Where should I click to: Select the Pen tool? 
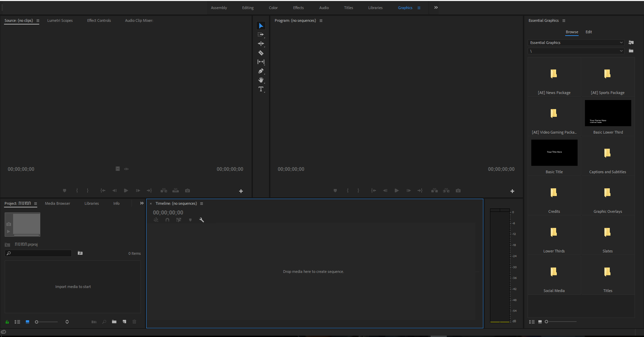[261, 71]
